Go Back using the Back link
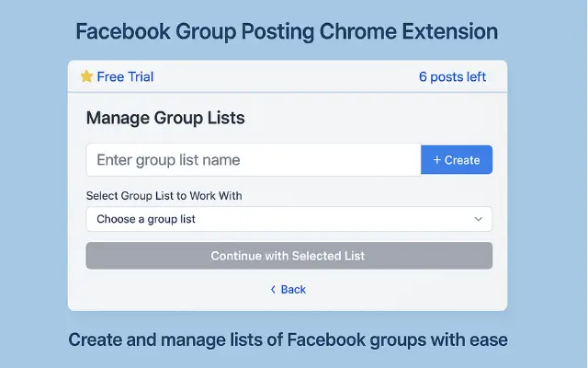 [288, 290]
